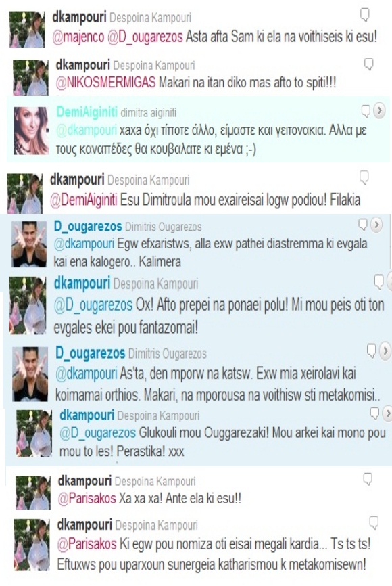This screenshot has height=586, width=392.
Task: Click the bubble icon on the 'Glukouli mou' tweet
Action: coord(374,413)
